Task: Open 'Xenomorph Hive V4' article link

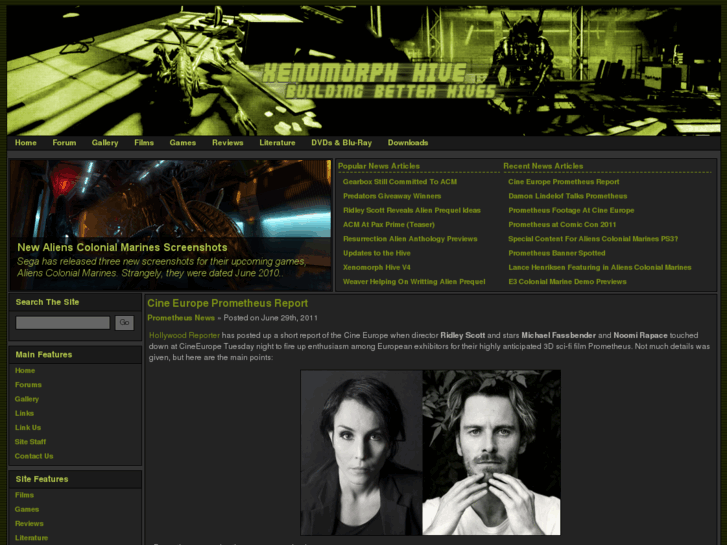Action: 376,268
